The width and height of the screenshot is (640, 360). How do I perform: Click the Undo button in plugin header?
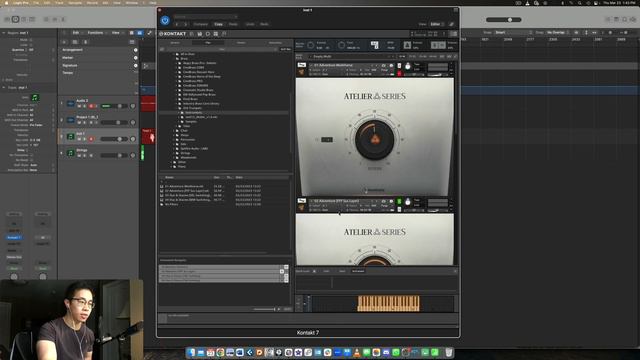point(250,24)
